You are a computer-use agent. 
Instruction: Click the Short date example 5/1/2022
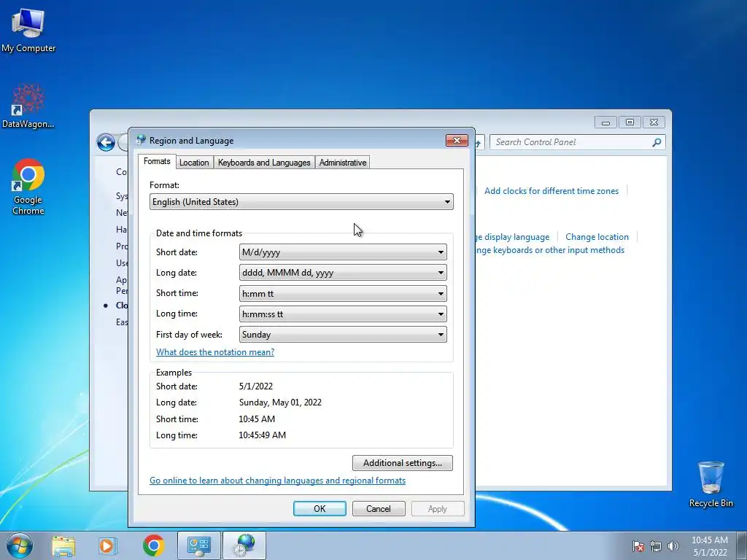click(256, 386)
